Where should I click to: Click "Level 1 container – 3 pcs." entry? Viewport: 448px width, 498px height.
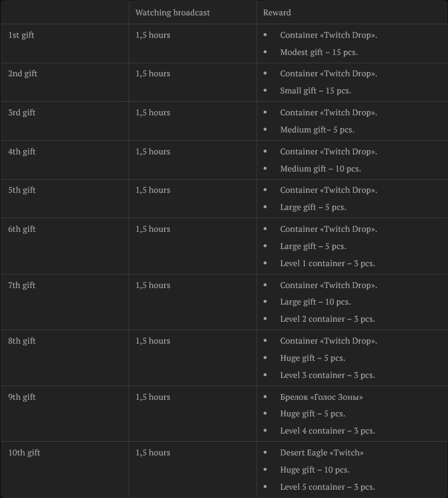coord(327,263)
